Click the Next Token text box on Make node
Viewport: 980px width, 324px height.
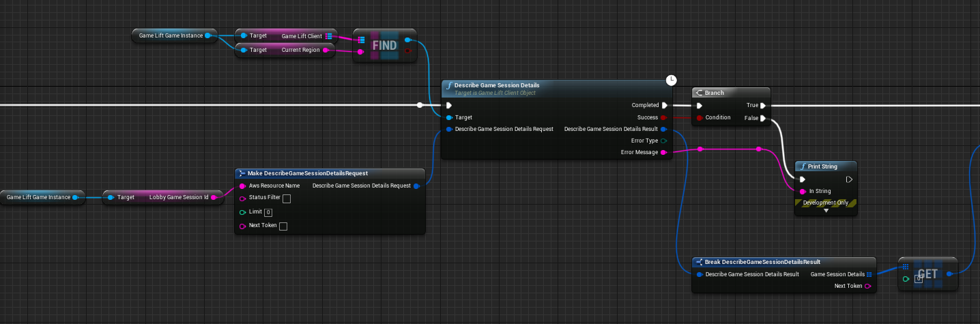pyautogui.click(x=283, y=226)
